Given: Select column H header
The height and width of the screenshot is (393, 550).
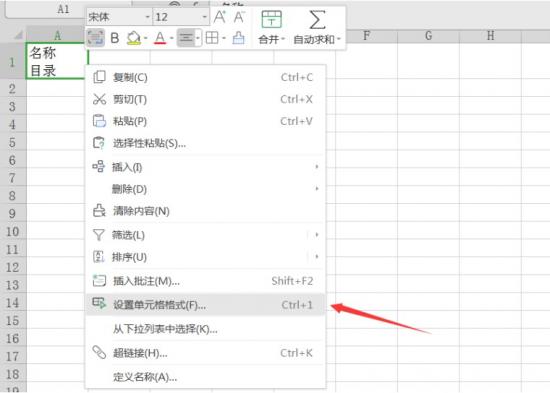Looking at the screenshot, I should click(x=490, y=35).
